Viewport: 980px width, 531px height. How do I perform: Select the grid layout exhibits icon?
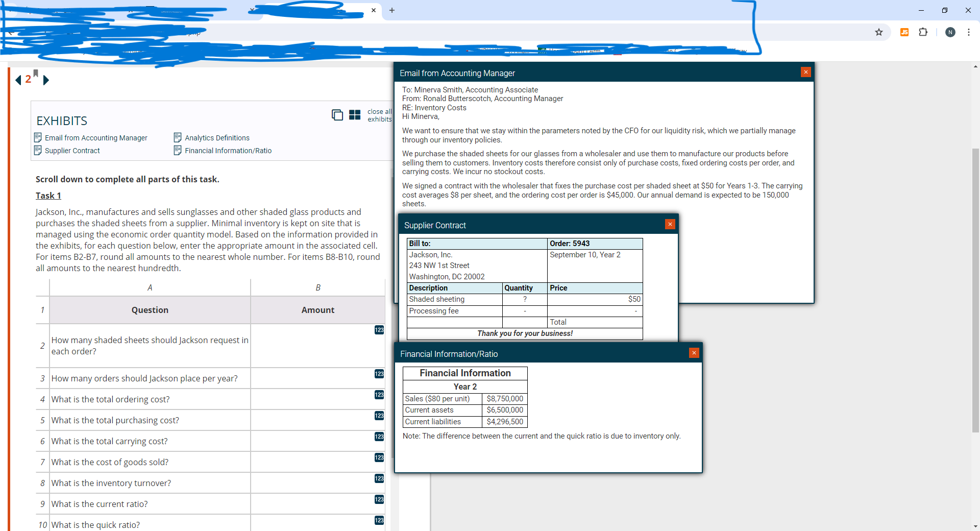pyautogui.click(x=355, y=115)
